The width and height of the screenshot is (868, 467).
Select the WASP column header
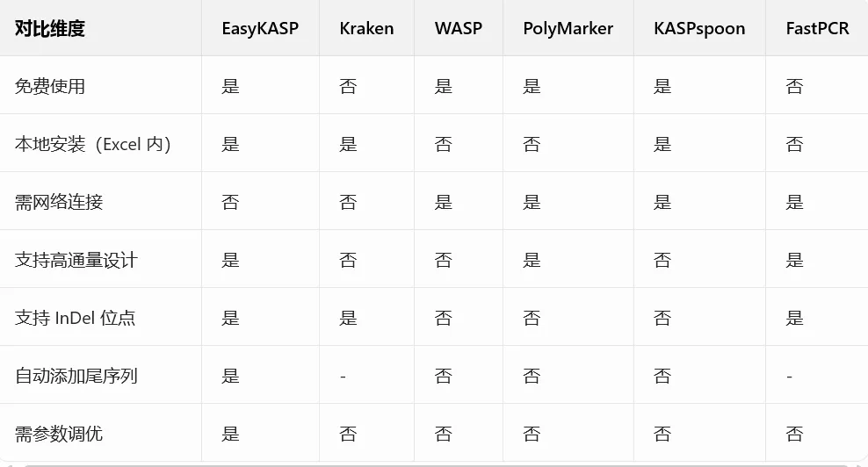[459, 28]
